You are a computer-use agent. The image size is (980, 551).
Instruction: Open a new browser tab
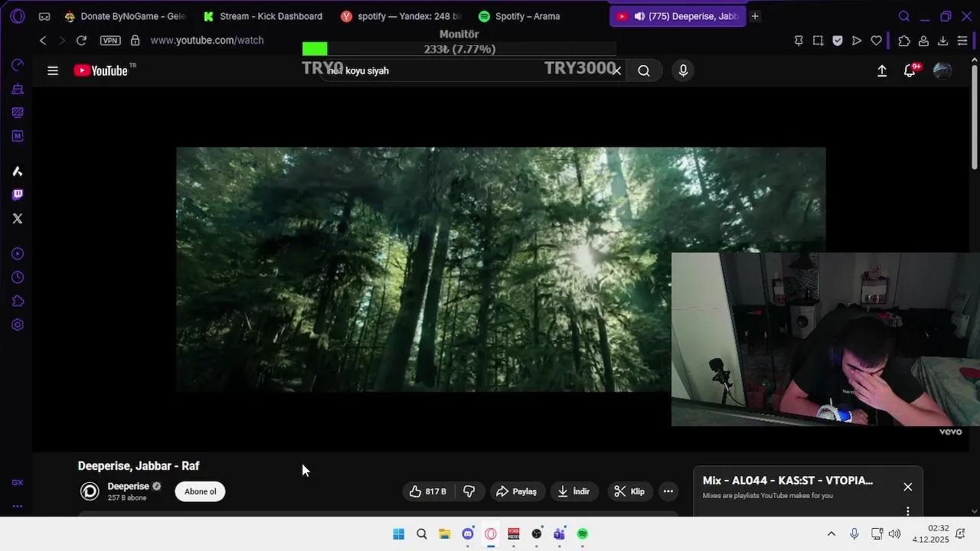click(755, 16)
